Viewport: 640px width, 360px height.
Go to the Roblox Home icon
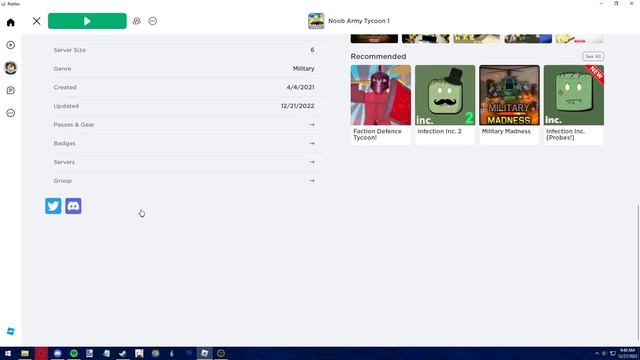pos(11,22)
